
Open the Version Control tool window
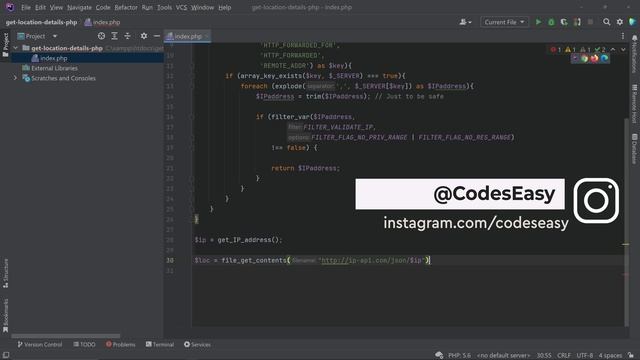tap(40, 344)
